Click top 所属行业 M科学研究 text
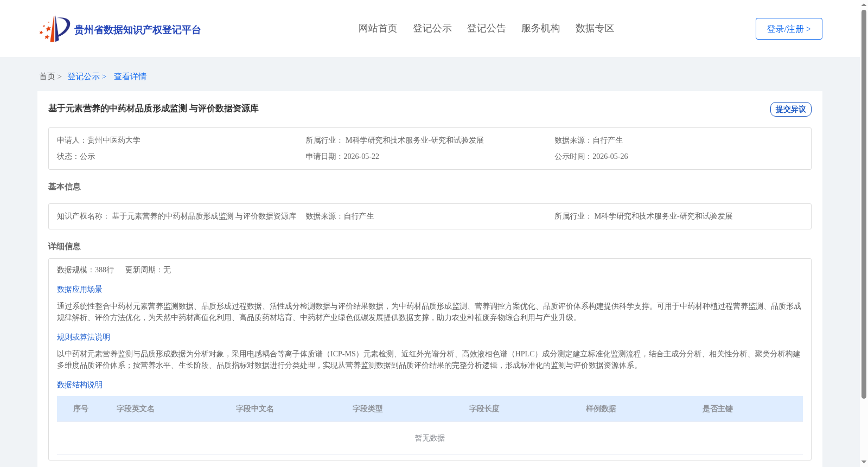Screen dimensions: 868x467 click(394, 140)
